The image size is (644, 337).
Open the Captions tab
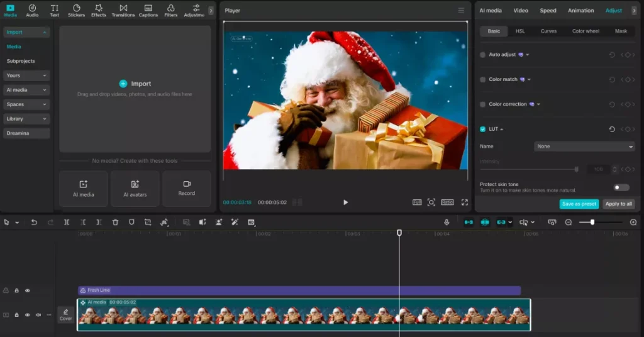148,11
